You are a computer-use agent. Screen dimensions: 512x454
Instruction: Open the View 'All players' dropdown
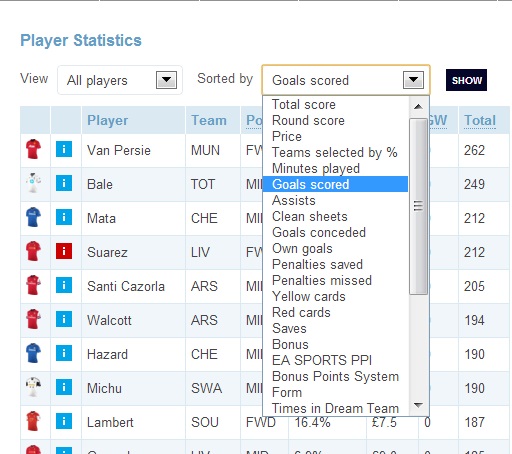click(x=120, y=80)
